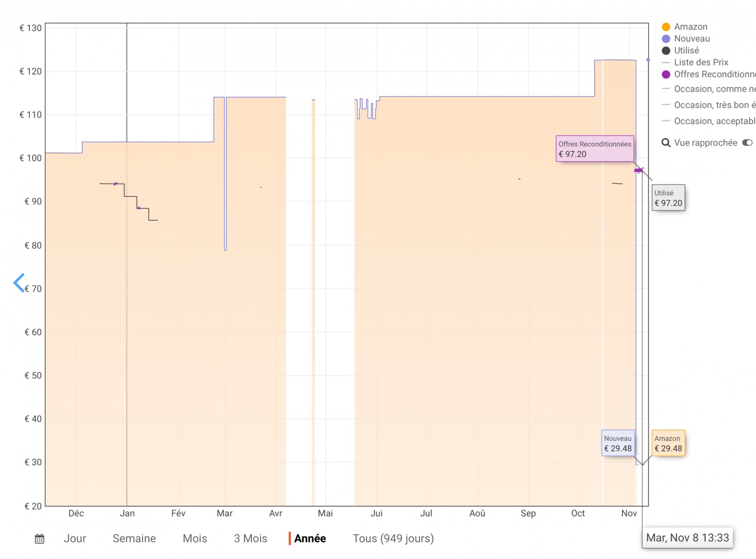Show Tous (949 jours) history
Screen dimensions: 756x559
pyautogui.click(x=393, y=539)
